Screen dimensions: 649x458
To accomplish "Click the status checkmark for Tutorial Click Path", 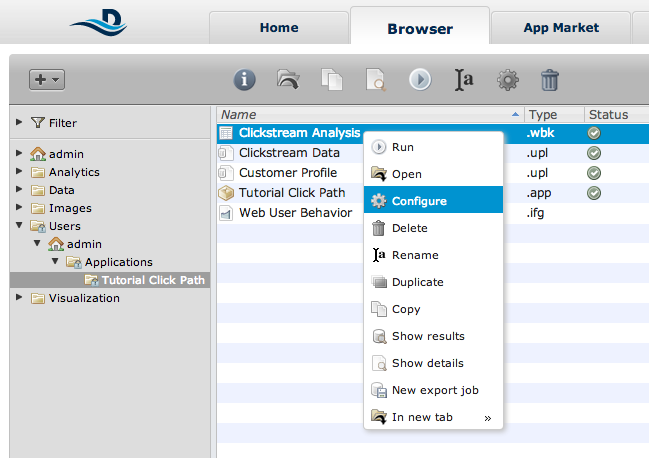I will pyautogui.click(x=594, y=193).
